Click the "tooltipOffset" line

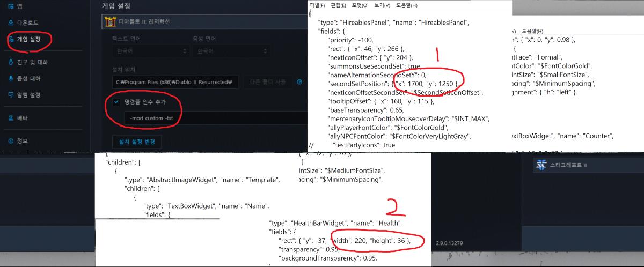[x=380, y=102]
